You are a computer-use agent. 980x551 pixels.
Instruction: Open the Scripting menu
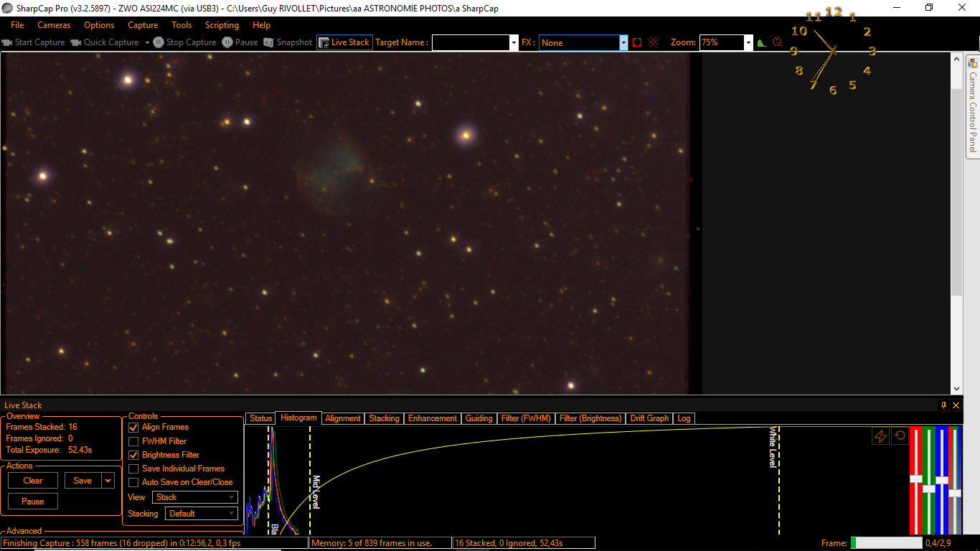pyautogui.click(x=222, y=25)
